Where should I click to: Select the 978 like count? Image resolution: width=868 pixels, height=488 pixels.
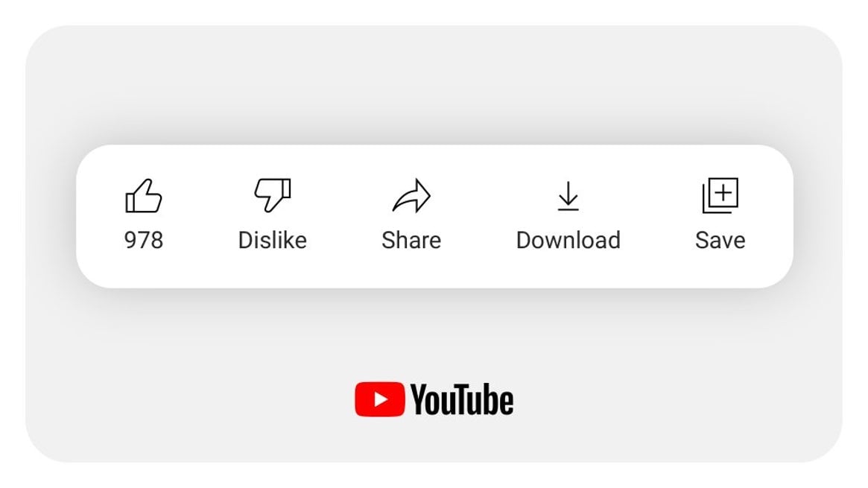[144, 240]
